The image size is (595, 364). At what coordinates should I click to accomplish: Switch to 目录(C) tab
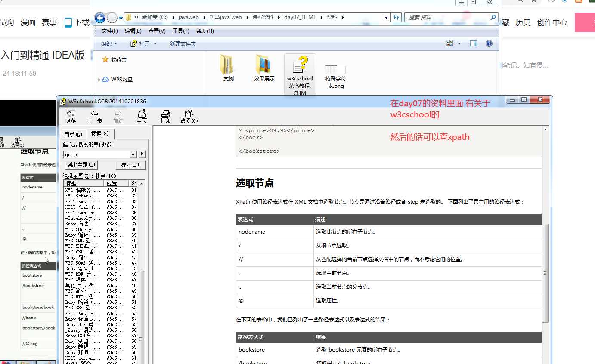(73, 134)
